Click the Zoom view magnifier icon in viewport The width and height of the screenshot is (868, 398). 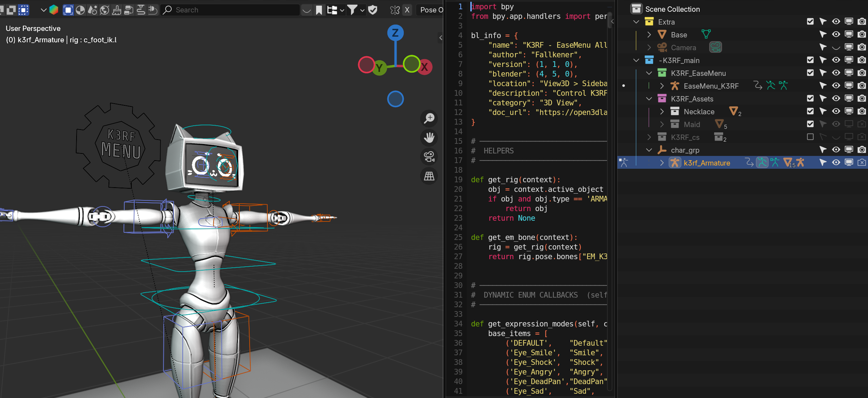(429, 118)
